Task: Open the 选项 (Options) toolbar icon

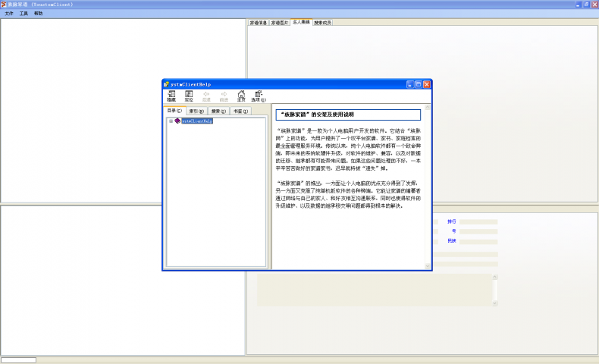Action: [259, 95]
